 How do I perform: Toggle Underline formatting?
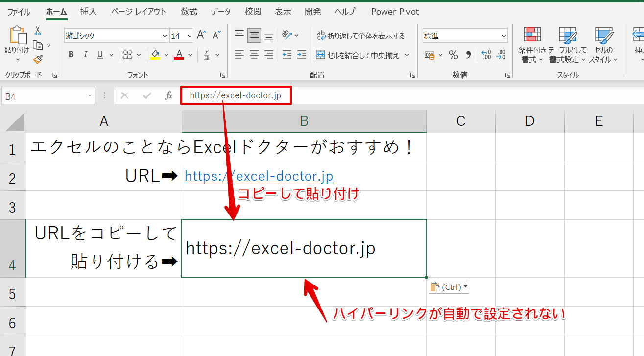[100, 54]
